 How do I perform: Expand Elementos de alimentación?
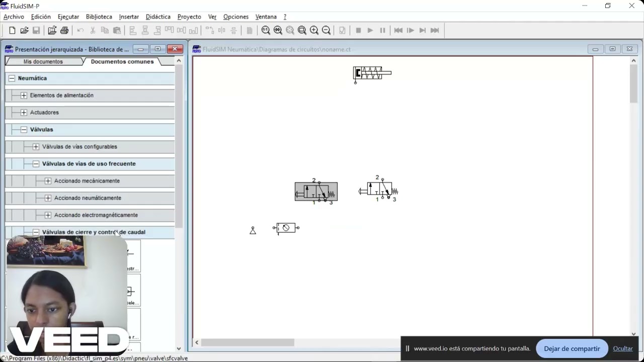[x=24, y=96]
